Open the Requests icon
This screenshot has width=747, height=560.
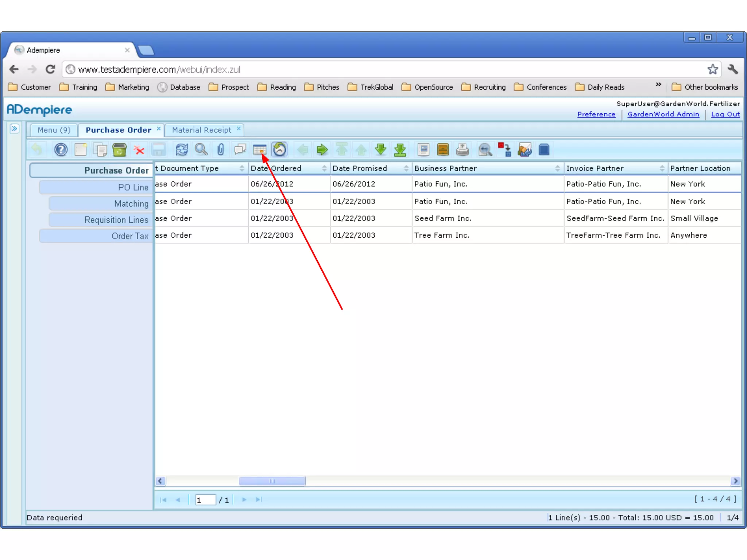(525, 150)
